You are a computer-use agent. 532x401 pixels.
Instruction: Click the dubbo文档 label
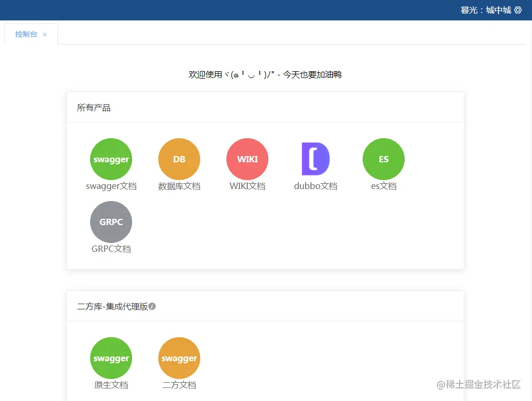316,186
